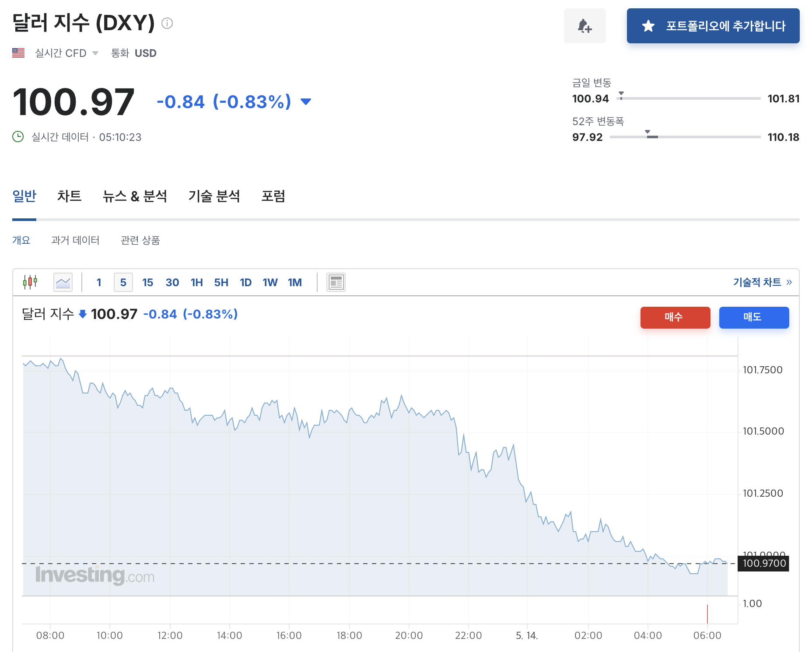Click the red volume bar near 06:00
The image size is (812, 652).
[x=707, y=614]
